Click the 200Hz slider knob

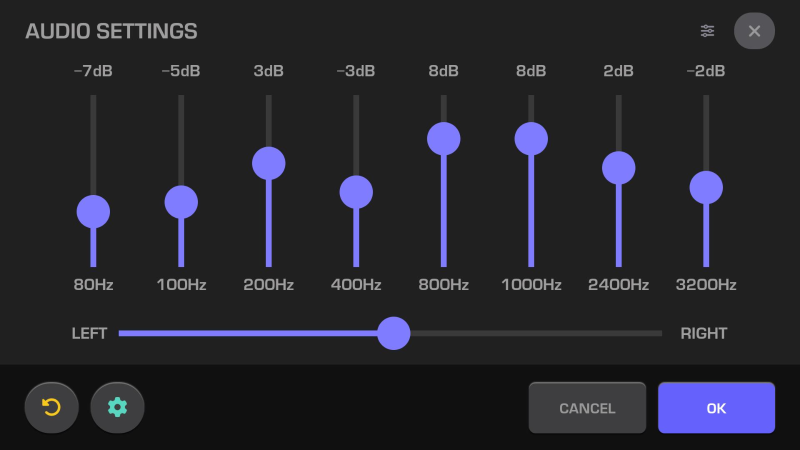coord(268,163)
